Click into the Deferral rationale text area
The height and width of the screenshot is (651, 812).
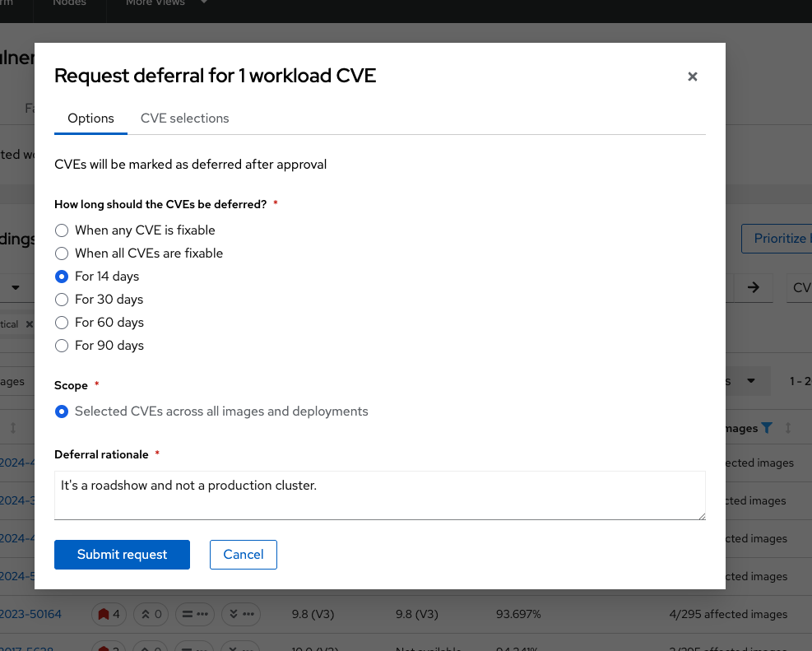tap(379, 495)
